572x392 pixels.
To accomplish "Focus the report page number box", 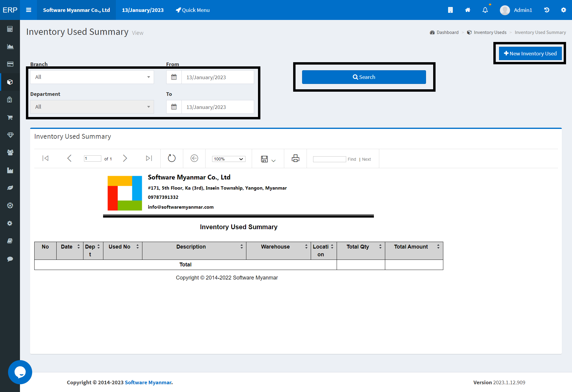I will point(93,159).
